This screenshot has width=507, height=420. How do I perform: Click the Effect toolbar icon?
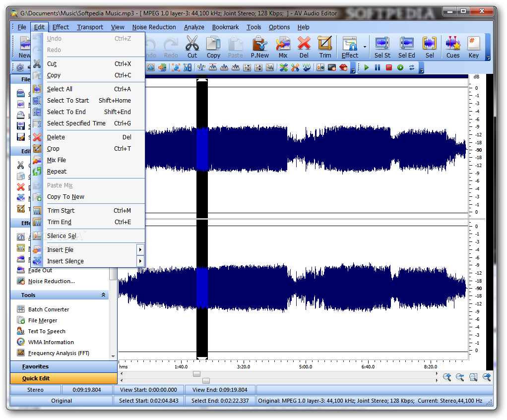pos(350,44)
